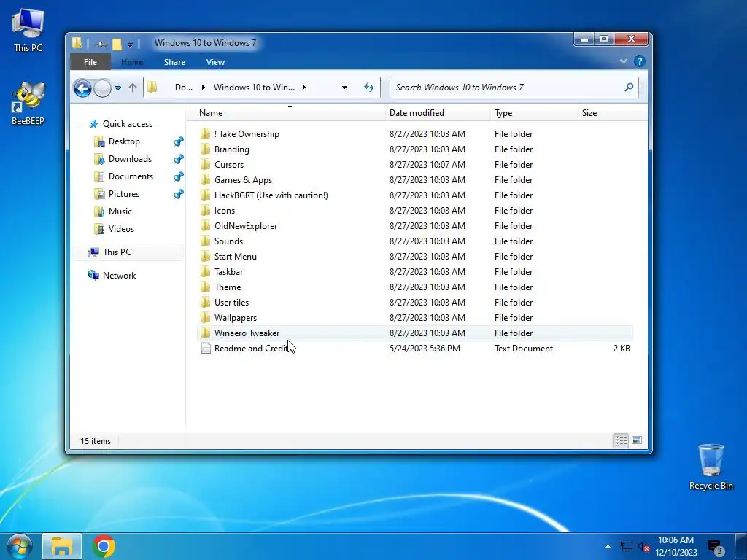Select the Readme and Credits text file icon

[205, 348]
